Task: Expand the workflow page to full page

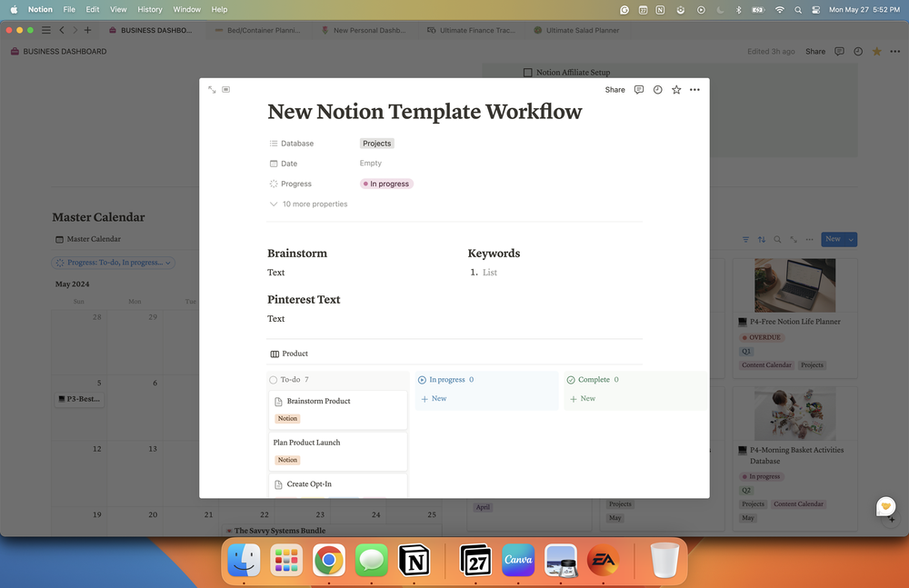Action: click(x=212, y=89)
